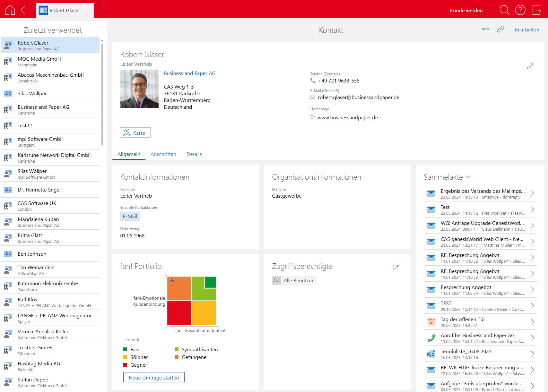Open Aufgabe "Preis überprüfen" wurde entry
Screen dimensions: 548x392
[480, 386]
